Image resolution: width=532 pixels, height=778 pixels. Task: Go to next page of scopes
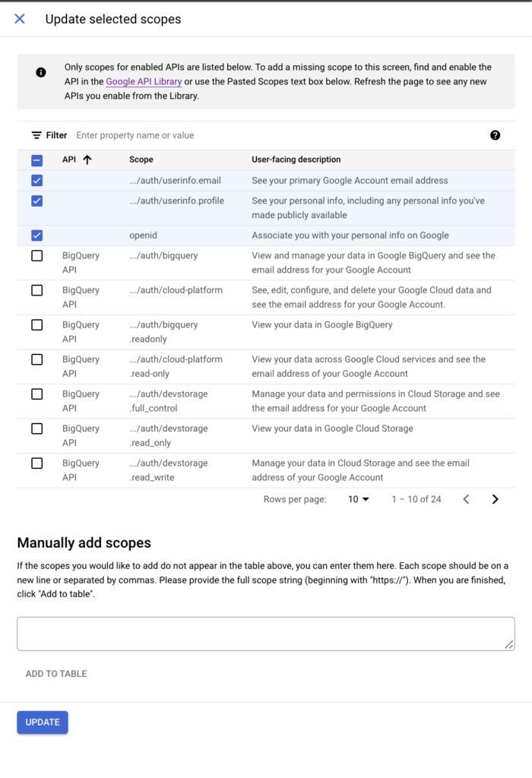(x=495, y=499)
